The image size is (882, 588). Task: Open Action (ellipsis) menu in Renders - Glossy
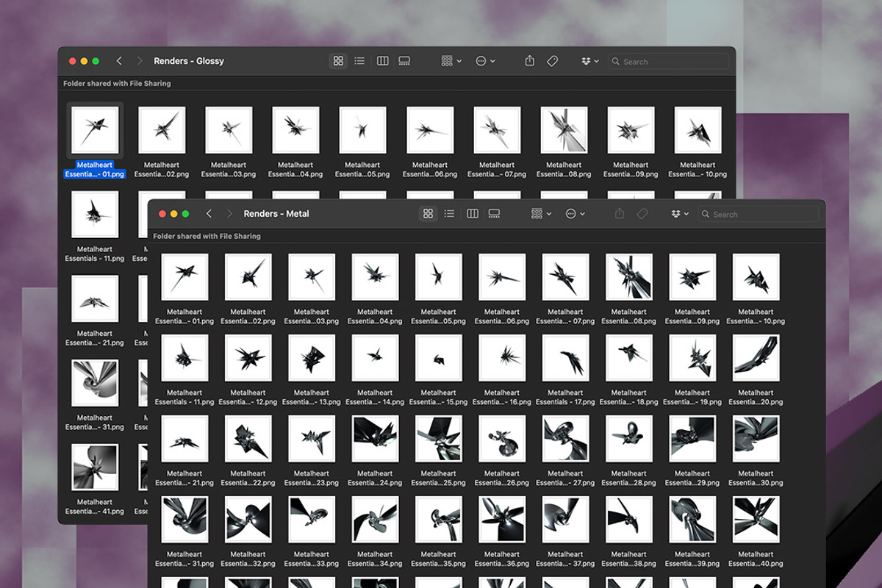click(486, 61)
